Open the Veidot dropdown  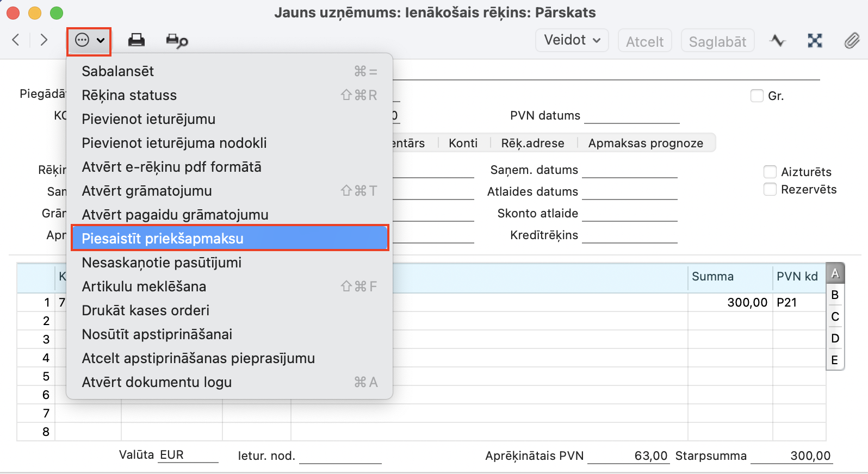572,40
